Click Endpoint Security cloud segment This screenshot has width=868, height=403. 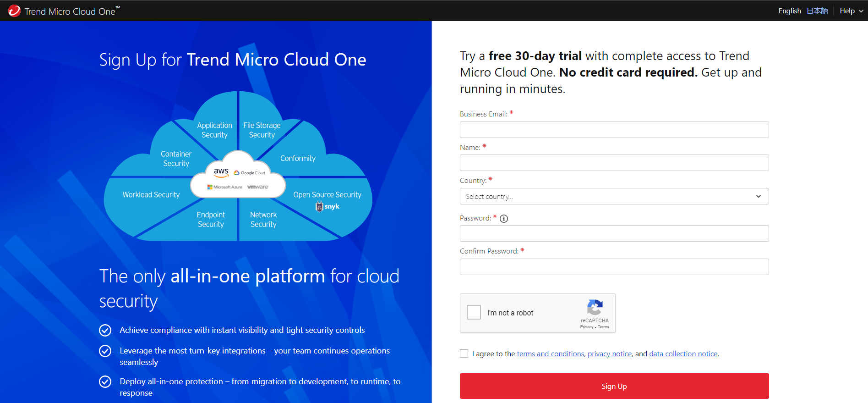tap(211, 220)
